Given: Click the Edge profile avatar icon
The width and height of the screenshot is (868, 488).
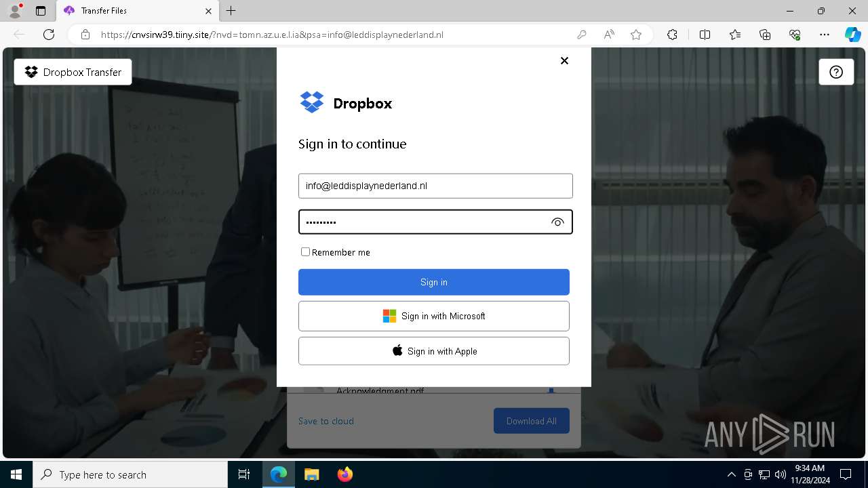Looking at the screenshot, I should pos(14,11).
